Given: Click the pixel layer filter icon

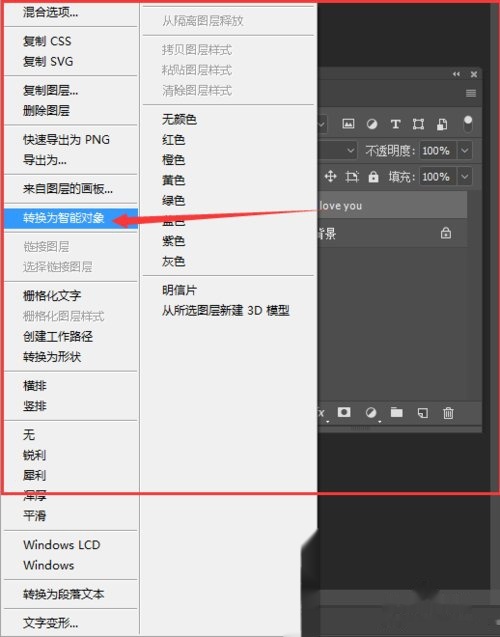Looking at the screenshot, I should pos(348,124).
